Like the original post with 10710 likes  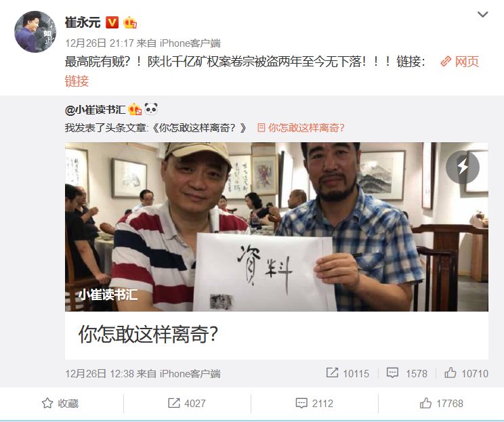pyautogui.click(x=466, y=373)
